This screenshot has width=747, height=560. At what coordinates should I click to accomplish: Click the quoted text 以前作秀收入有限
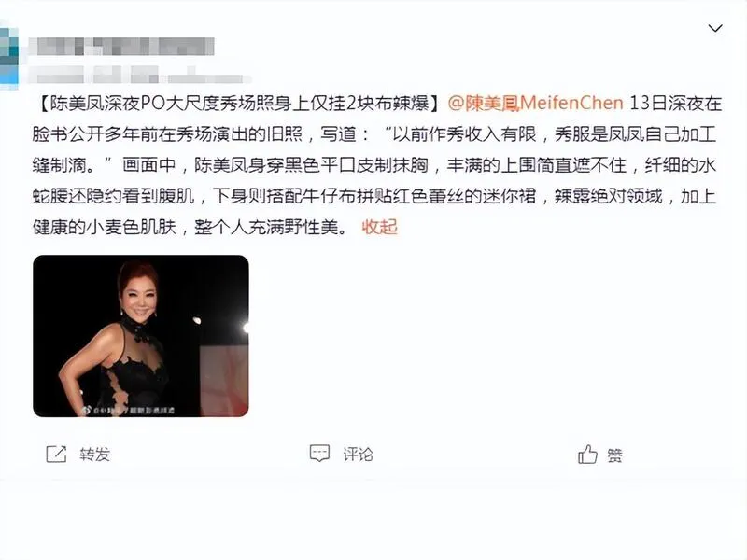[464, 134]
